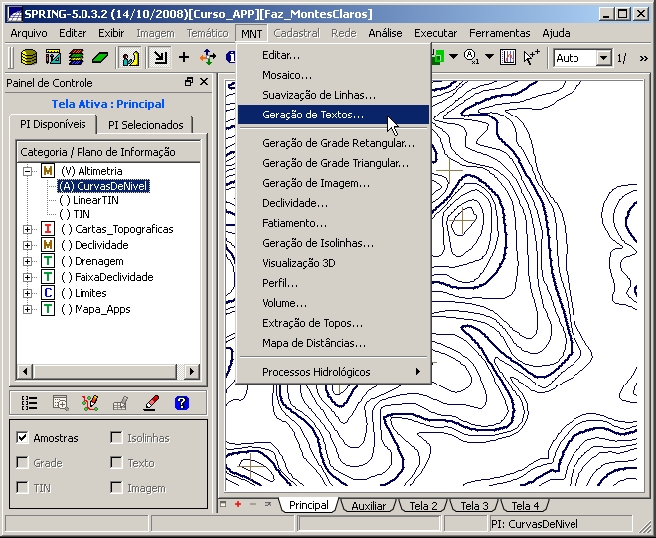Select Geração de Isolinhas menu entry
The image size is (656, 538).
[x=318, y=243]
